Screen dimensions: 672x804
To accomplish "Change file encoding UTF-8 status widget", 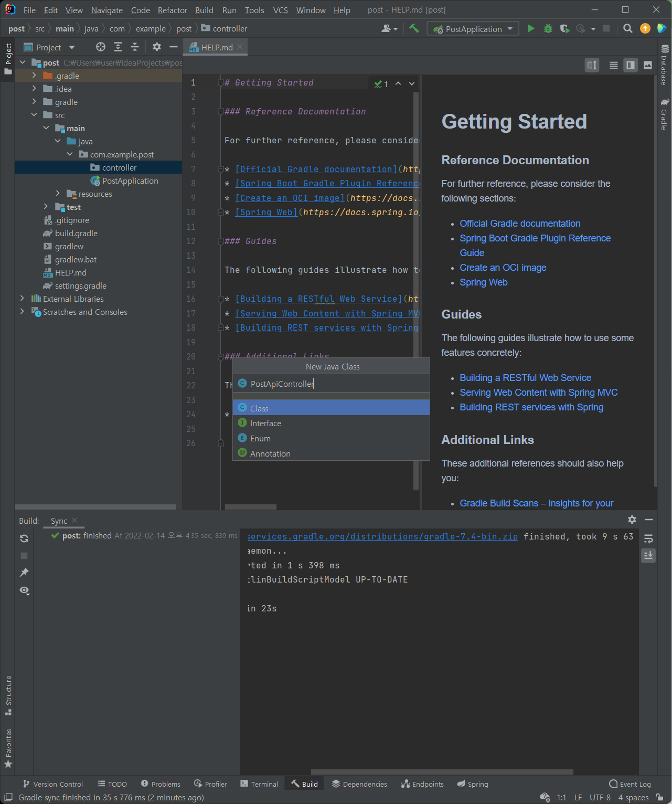I will (x=600, y=798).
